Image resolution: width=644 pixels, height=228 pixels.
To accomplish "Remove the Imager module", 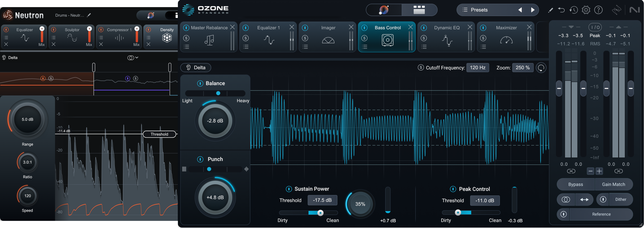I will [x=351, y=27].
